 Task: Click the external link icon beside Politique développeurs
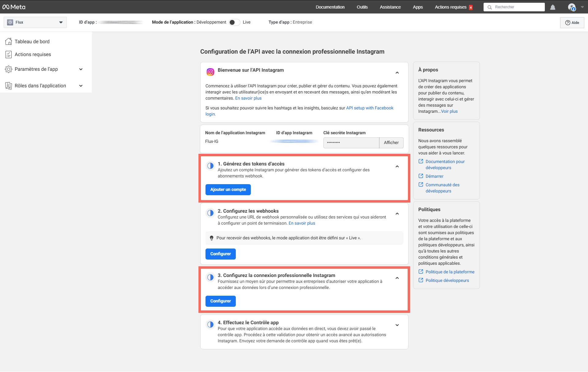pos(421,280)
